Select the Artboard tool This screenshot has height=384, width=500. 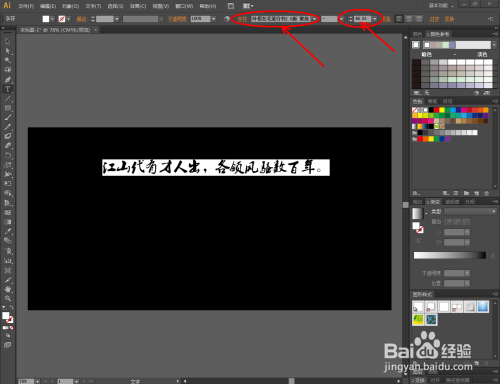pyautogui.click(x=8, y=270)
